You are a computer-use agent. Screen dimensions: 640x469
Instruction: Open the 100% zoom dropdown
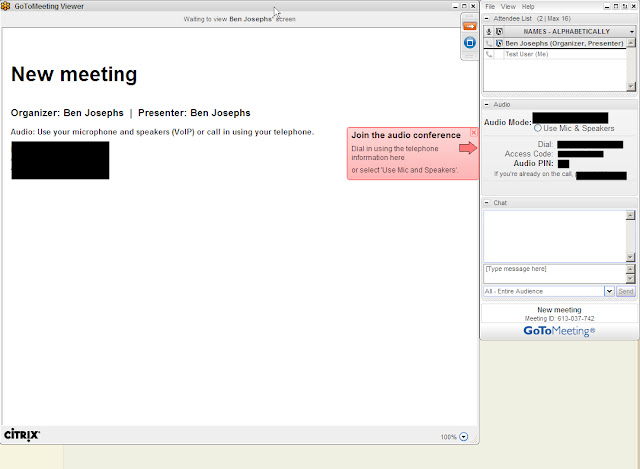[464, 437]
